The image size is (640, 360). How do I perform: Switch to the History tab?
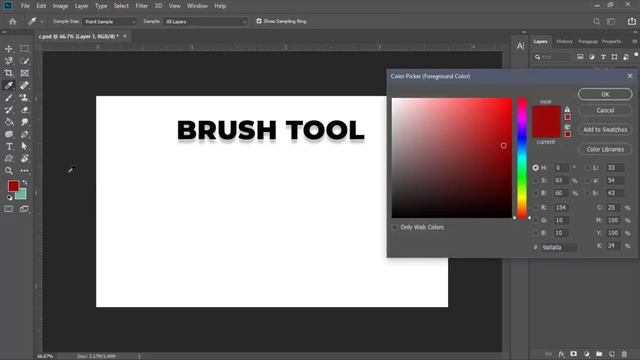point(564,42)
